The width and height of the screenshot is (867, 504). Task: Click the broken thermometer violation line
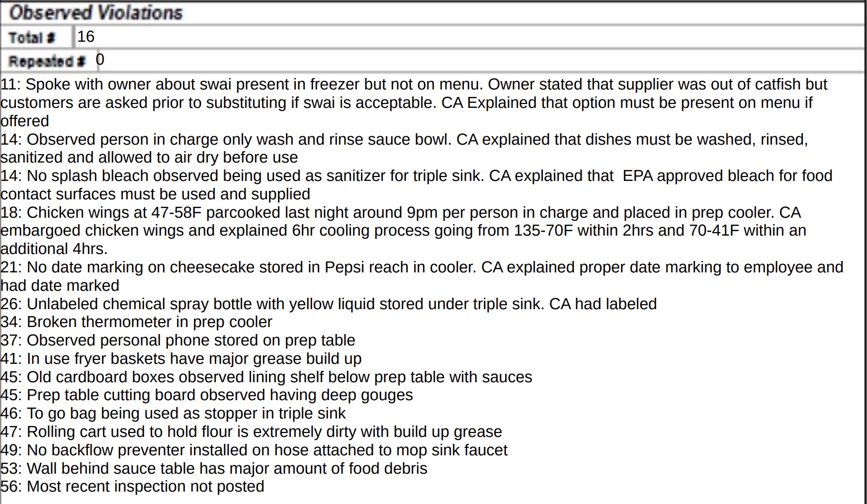(136, 322)
